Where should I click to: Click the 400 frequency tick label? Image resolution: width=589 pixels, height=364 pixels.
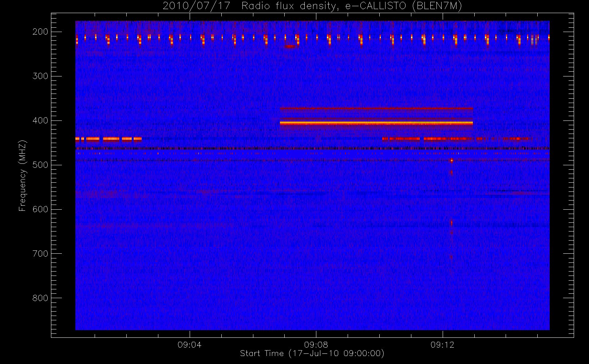[x=40, y=120]
